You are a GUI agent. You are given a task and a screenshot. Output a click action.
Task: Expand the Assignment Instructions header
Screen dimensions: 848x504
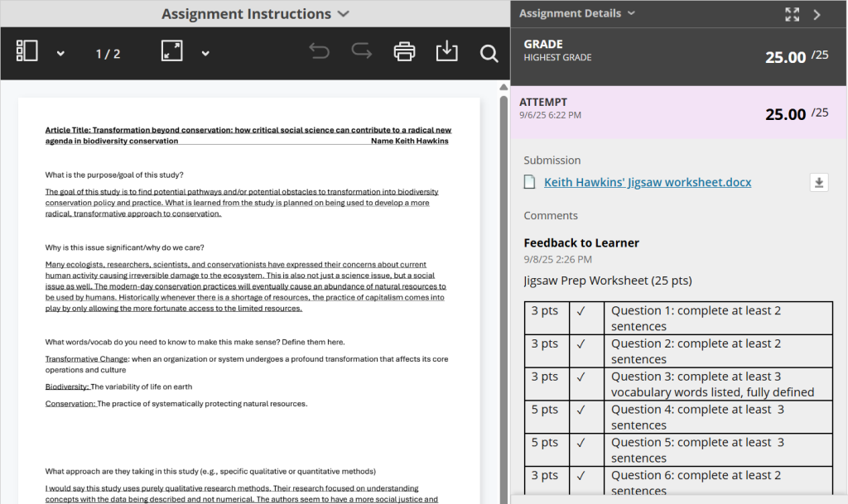coord(255,14)
